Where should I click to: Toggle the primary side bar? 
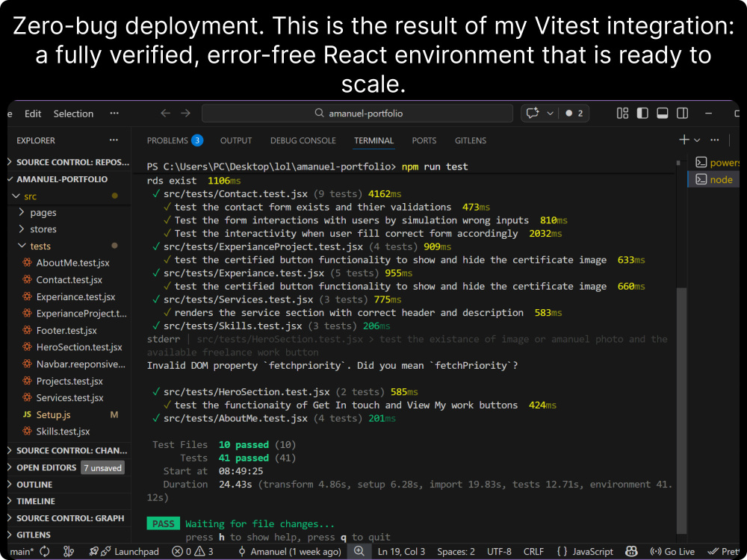[x=642, y=113]
